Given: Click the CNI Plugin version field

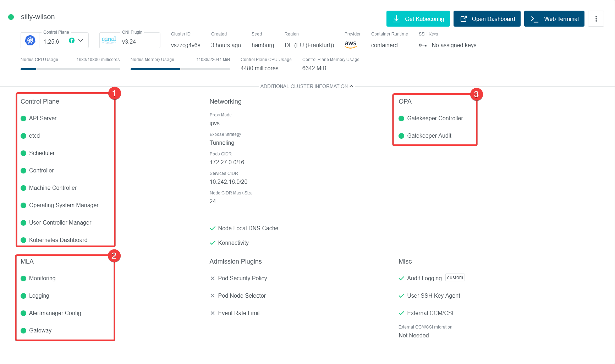Looking at the screenshot, I should (x=139, y=42).
